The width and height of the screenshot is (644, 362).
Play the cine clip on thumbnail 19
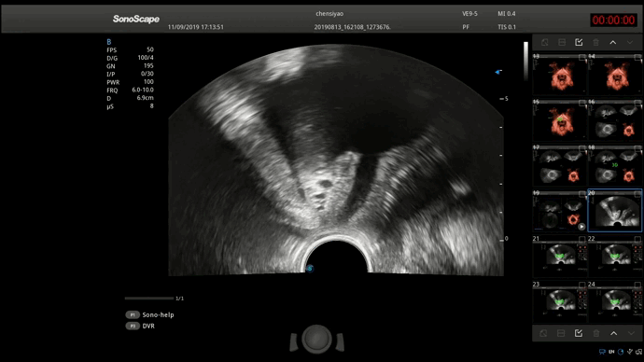[581, 226]
